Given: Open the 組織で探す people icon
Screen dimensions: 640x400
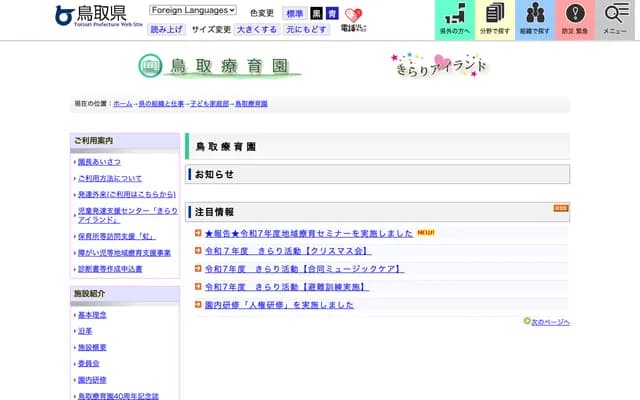Looking at the screenshot, I should pyautogui.click(x=535, y=19).
